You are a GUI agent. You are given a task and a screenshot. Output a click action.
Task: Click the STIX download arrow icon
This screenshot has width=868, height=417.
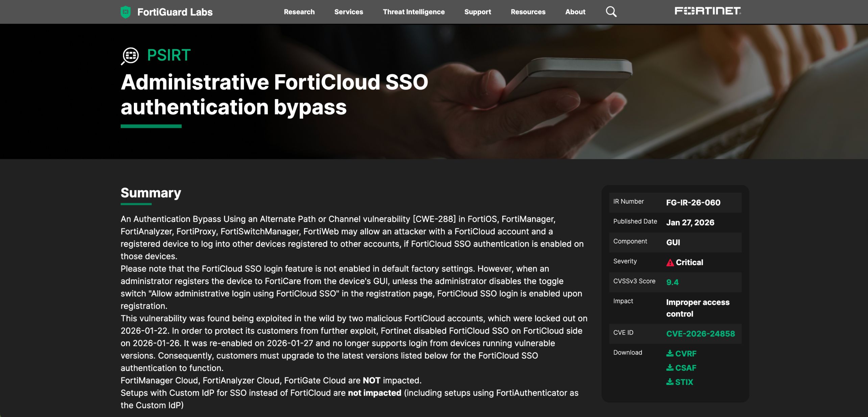(670, 382)
